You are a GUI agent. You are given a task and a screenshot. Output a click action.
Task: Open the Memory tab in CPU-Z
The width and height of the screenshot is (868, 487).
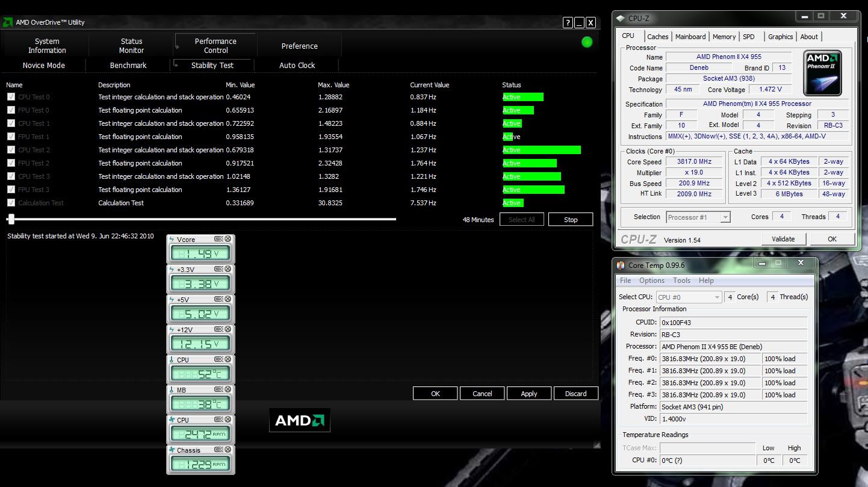pyautogui.click(x=724, y=37)
